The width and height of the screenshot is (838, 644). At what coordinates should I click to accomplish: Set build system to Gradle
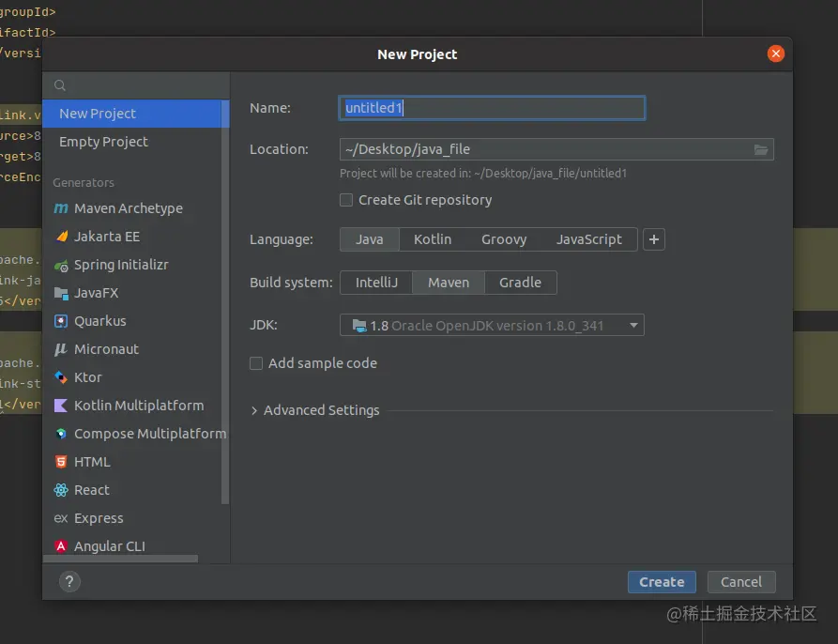coord(520,283)
